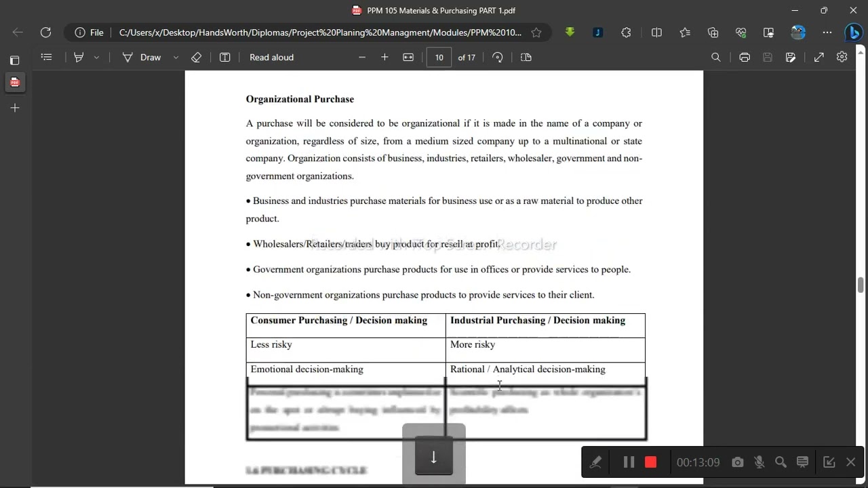Image resolution: width=868 pixels, height=488 pixels.
Task: Show the PDF table of contents
Action: pos(46,57)
